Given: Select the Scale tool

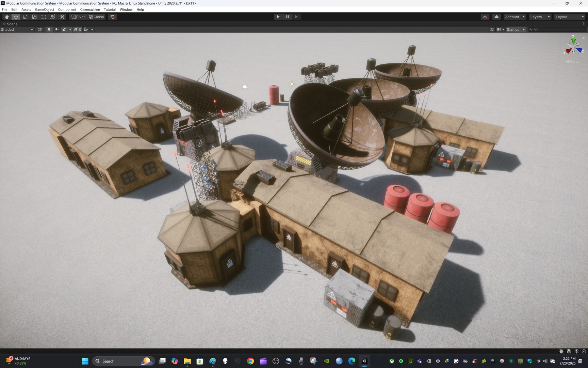Looking at the screenshot, I should 34,17.
